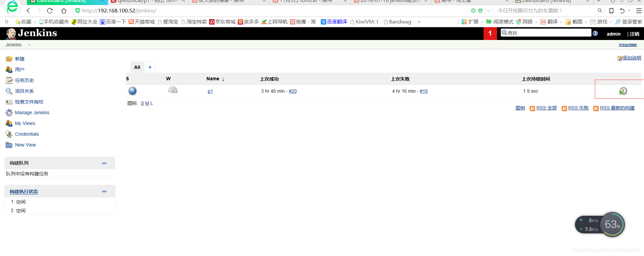Click the 关闭自动刷新 link
Image resolution: width=644 pixels, height=256 pixels.
coord(628,45)
